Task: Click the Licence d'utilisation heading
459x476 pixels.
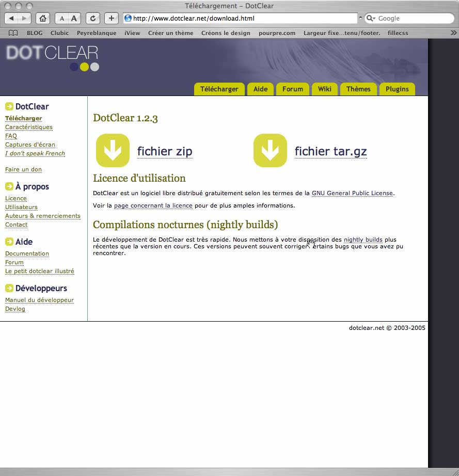Action: 139,178
